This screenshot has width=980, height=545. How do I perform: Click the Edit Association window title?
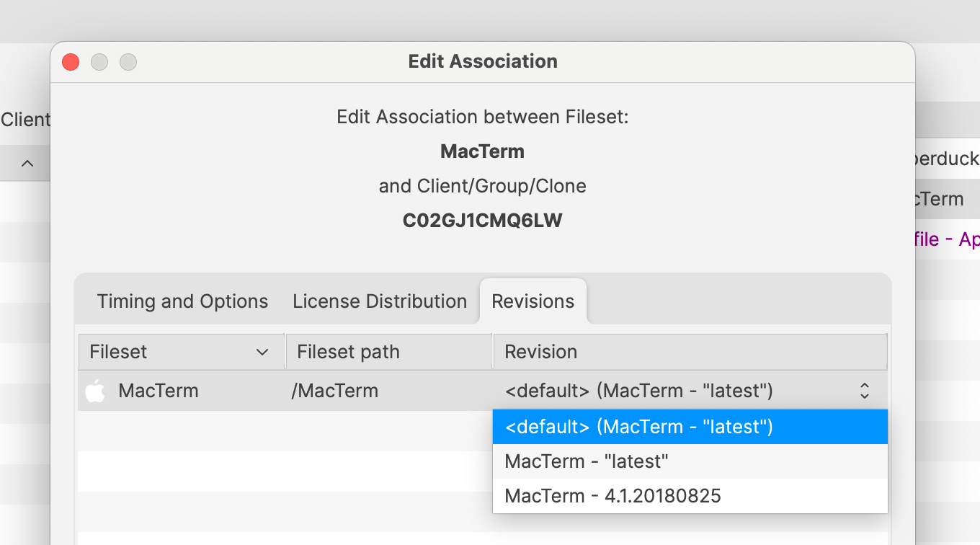point(483,61)
